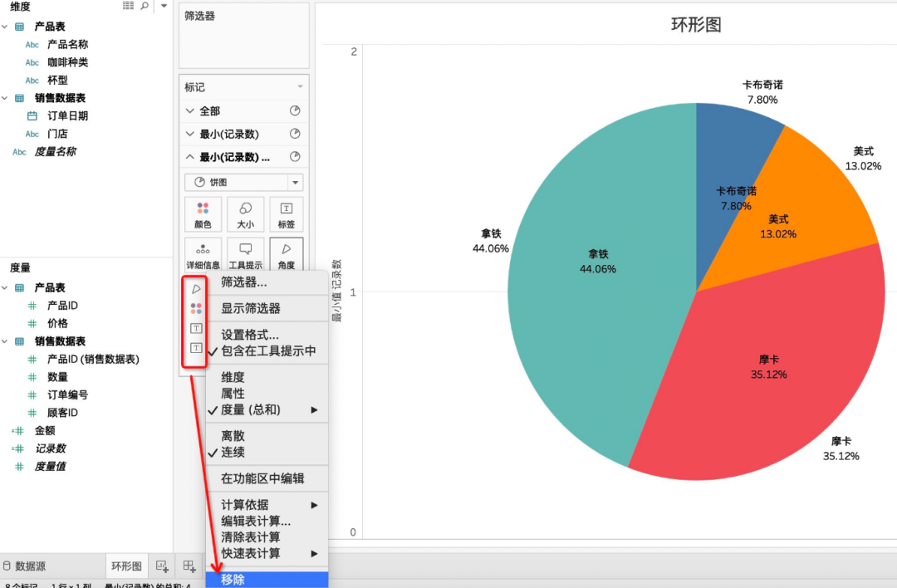Expand the 全部 marks section
Image resolution: width=897 pixels, height=588 pixels.
tap(190, 111)
